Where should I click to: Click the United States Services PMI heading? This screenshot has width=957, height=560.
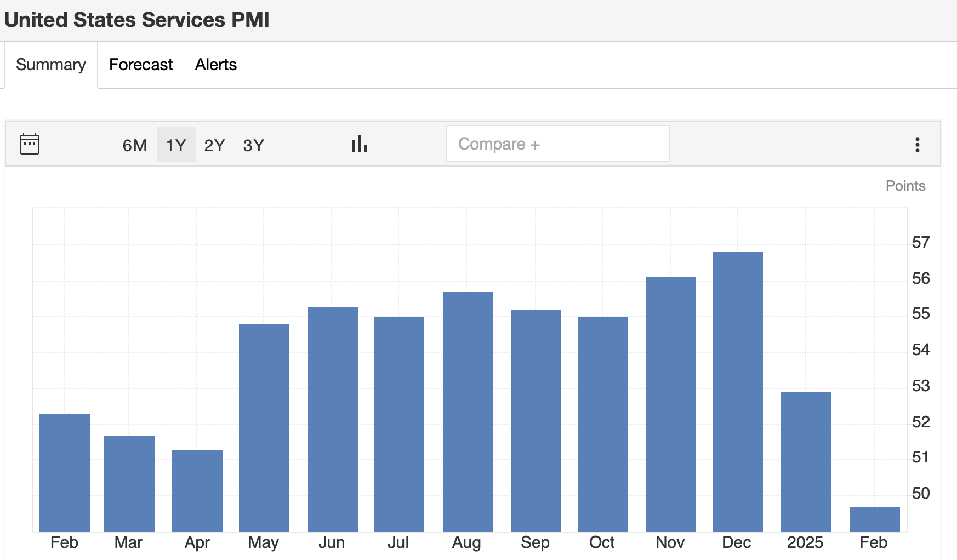click(137, 20)
